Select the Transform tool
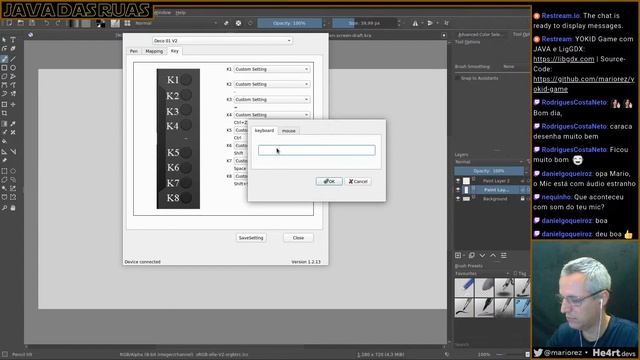The image size is (640, 360). click(4, 104)
